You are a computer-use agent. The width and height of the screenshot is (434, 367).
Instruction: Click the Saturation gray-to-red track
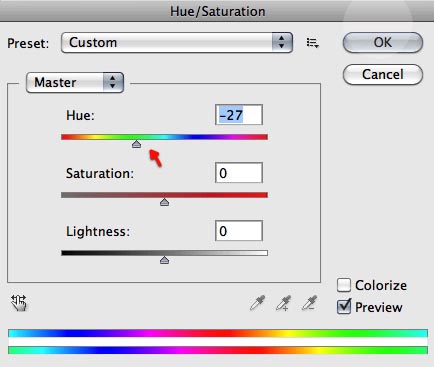[x=164, y=195]
